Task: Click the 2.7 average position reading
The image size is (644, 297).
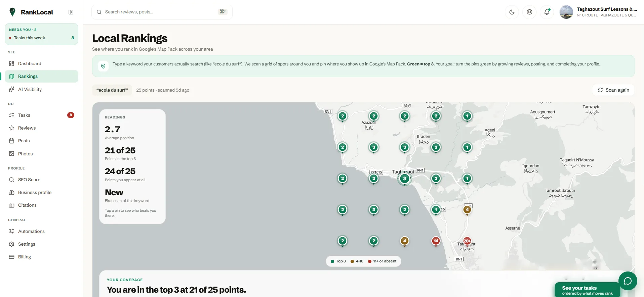Action: pyautogui.click(x=113, y=130)
